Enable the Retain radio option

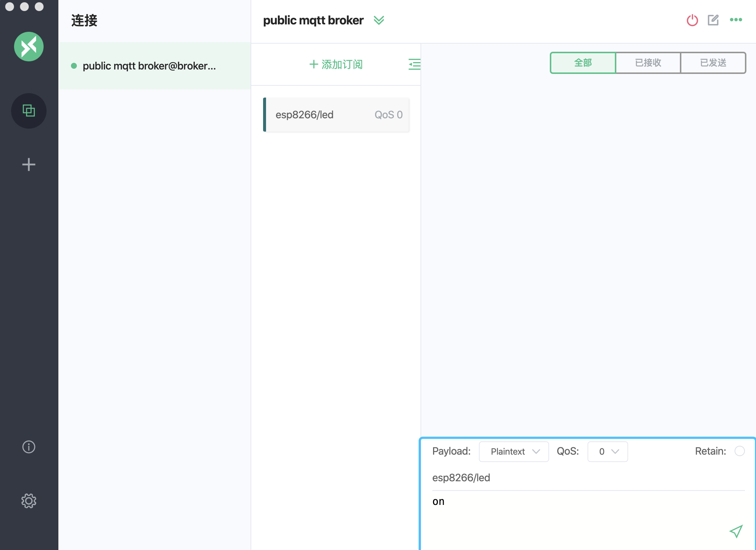pos(739,451)
